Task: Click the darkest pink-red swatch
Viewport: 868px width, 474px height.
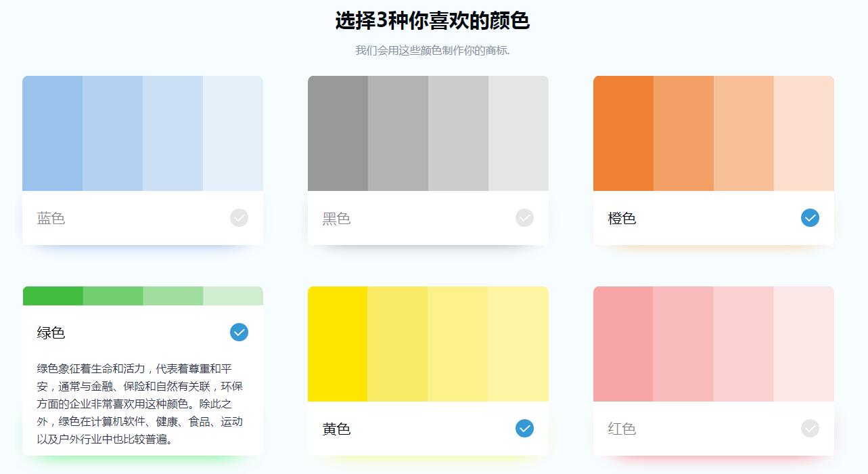Action: click(623, 344)
